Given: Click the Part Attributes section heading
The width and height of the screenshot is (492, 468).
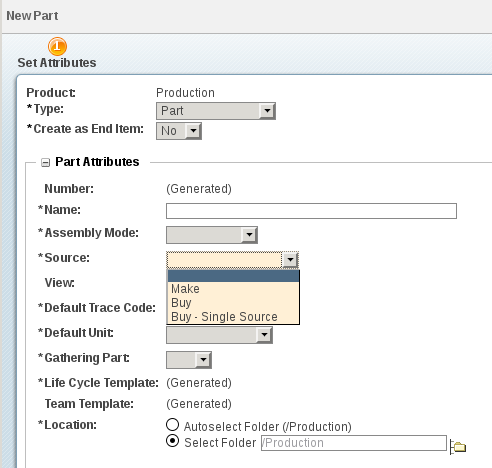Looking at the screenshot, I should point(97,162).
